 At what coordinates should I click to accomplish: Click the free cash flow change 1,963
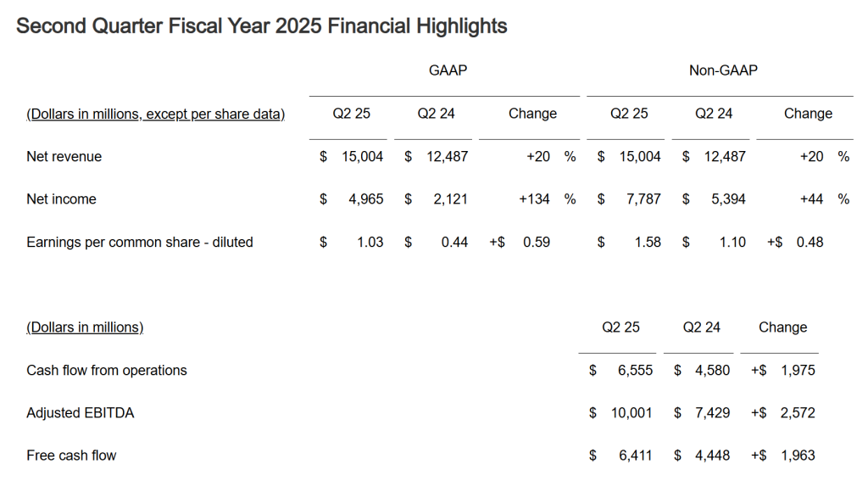[x=798, y=456]
